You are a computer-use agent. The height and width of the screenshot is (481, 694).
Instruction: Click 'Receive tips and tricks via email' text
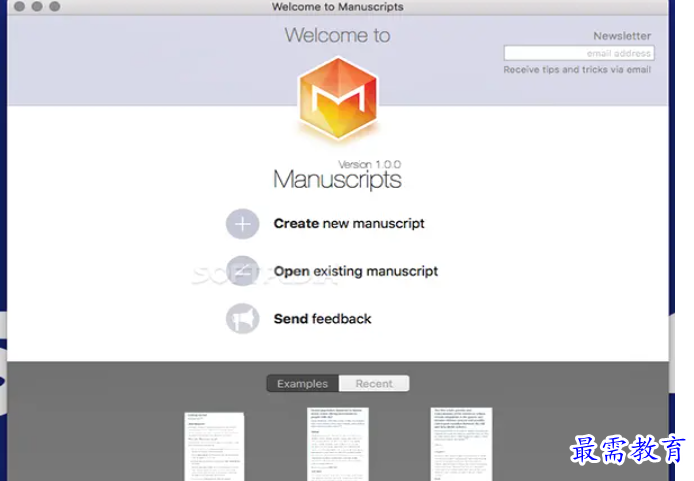pyautogui.click(x=577, y=69)
